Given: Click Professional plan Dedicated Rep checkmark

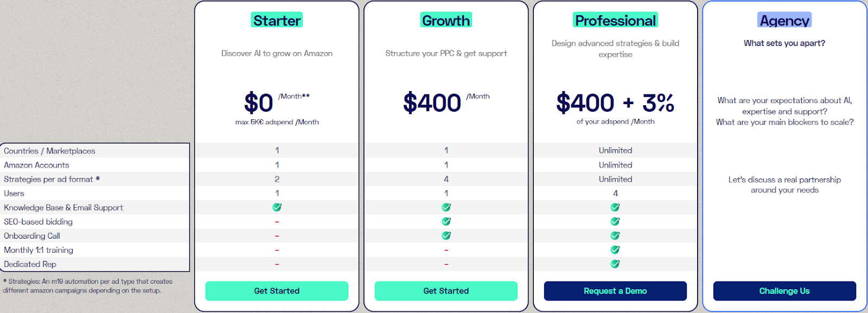Looking at the screenshot, I should click(615, 264).
